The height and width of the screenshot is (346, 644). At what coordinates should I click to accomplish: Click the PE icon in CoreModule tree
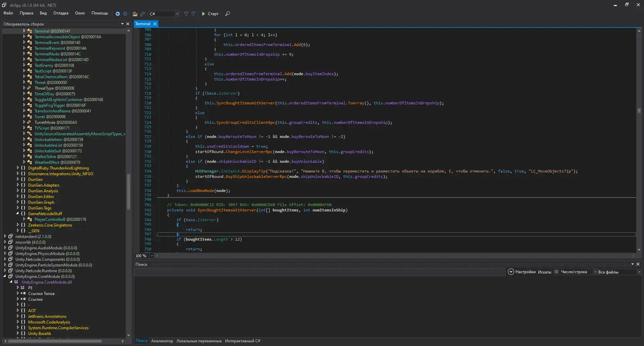[x=23, y=288]
